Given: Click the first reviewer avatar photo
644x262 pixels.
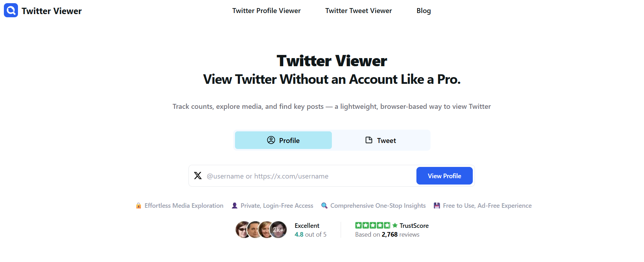Looking at the screenshot, I should 242,230.
